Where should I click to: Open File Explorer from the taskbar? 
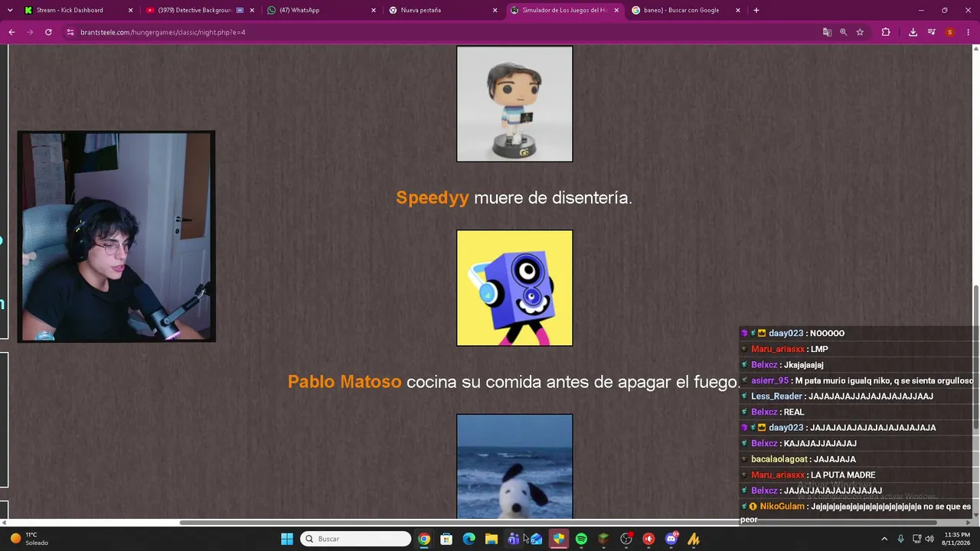[x=492, y=539]
